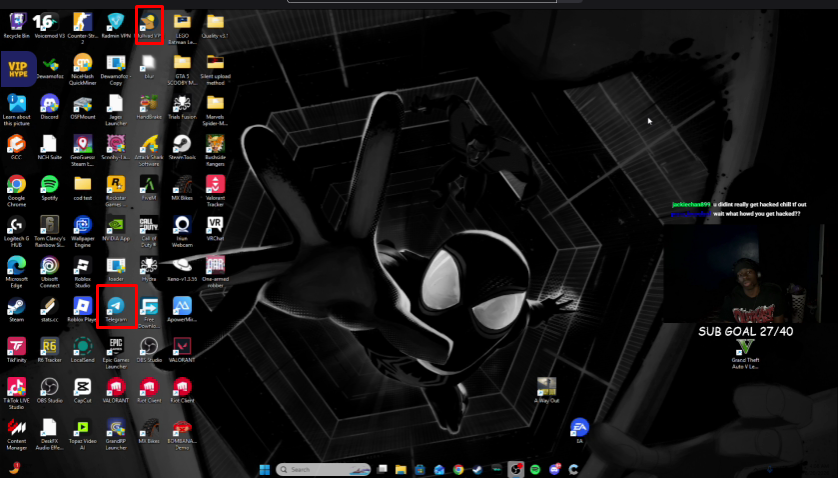Launch CapCut desktop shortcut
Viewport: 838px width, 478px height.
(82, 391)
